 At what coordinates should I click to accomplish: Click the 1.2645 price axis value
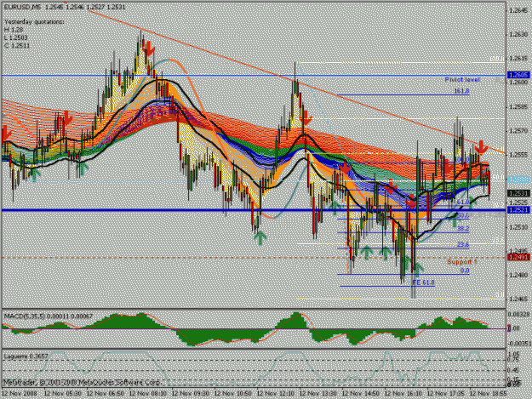(518, 10)
